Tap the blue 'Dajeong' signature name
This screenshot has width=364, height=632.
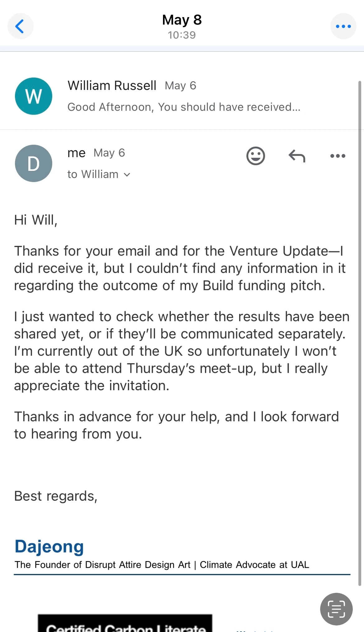[49, 547]
